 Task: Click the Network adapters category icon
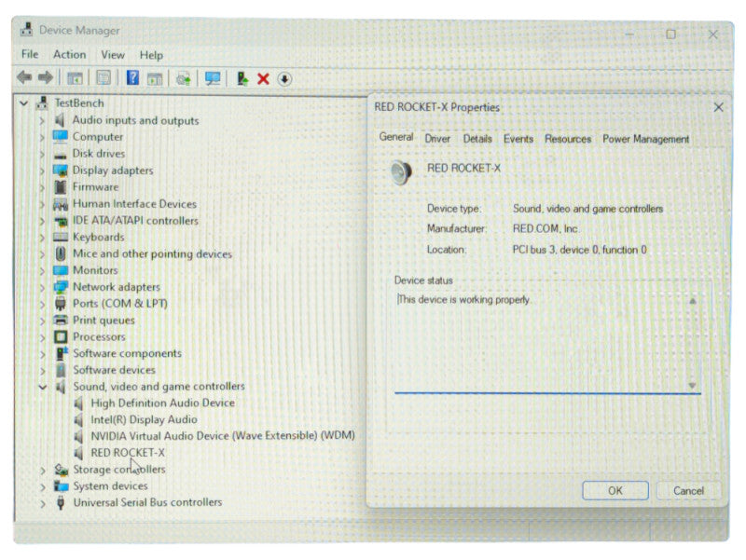61,287
